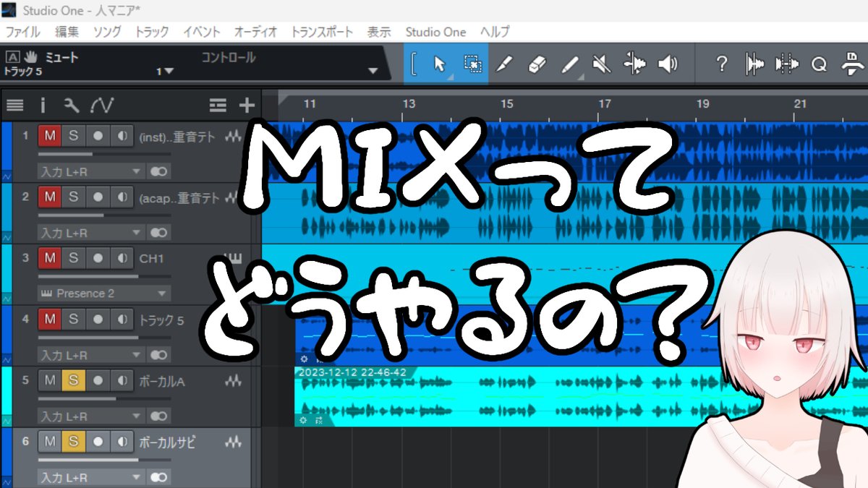The width and height of the screenshot is (868, 488).
Task: Click the bracket smart tool icon
Action: 413,64
